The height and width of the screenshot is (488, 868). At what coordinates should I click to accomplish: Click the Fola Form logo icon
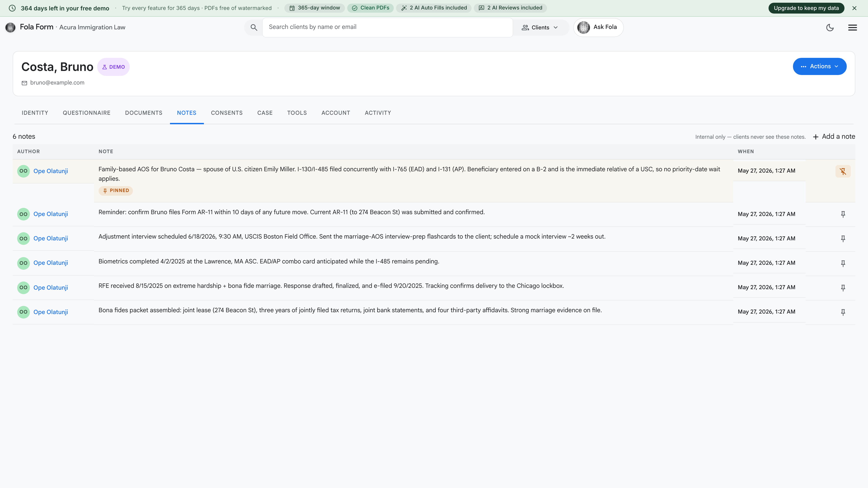coord(10,27)
